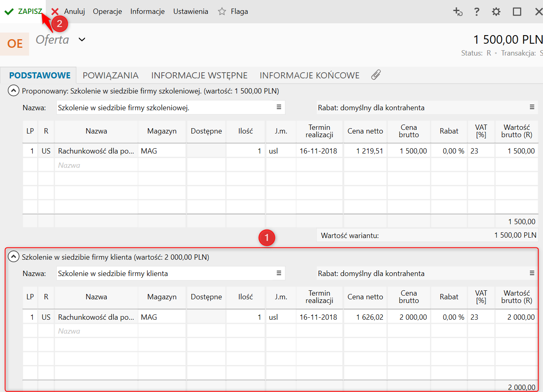Open first variant Rabat list menu

point(532,107)
